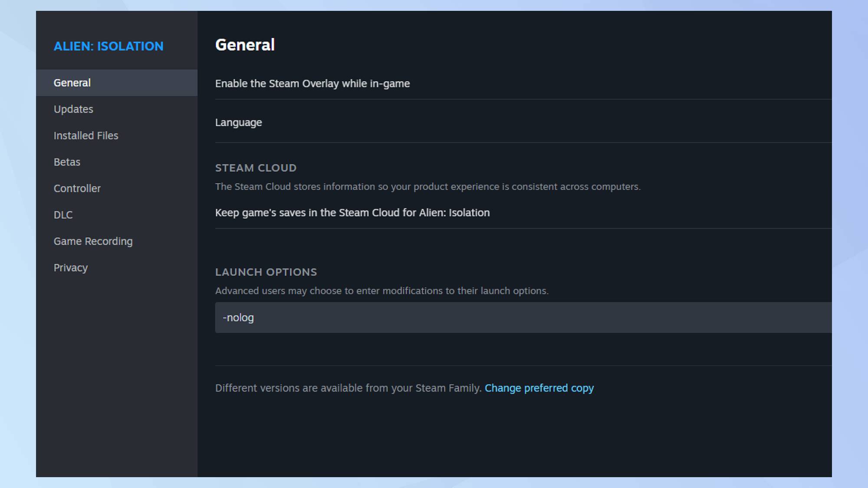Click the LAUNCH OPTIONS section header
The image size is (868, 488).
(x=266, y=272)
